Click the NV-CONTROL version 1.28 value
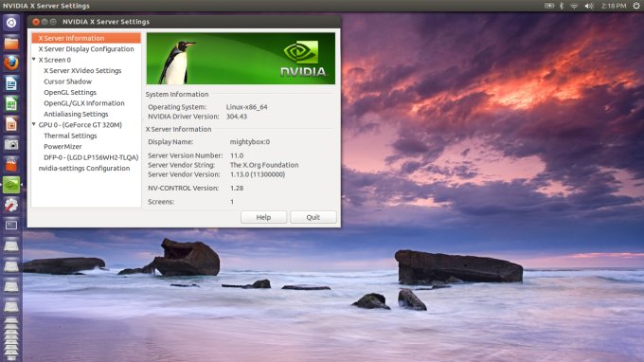 point(237,189)
